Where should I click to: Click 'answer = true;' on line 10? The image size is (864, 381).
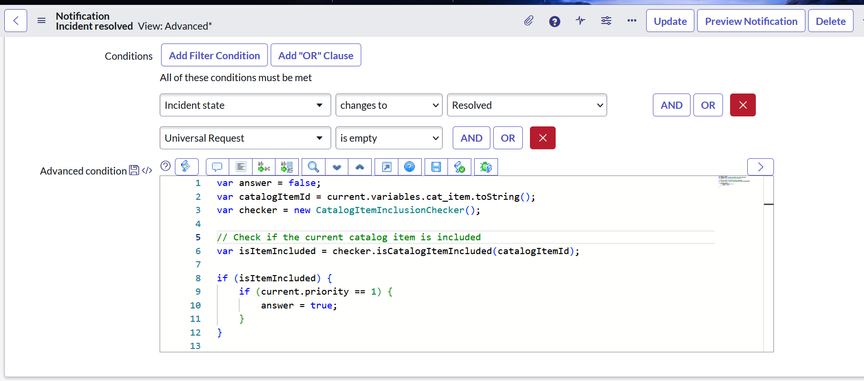pyautogui.click(x=299, y=305)
